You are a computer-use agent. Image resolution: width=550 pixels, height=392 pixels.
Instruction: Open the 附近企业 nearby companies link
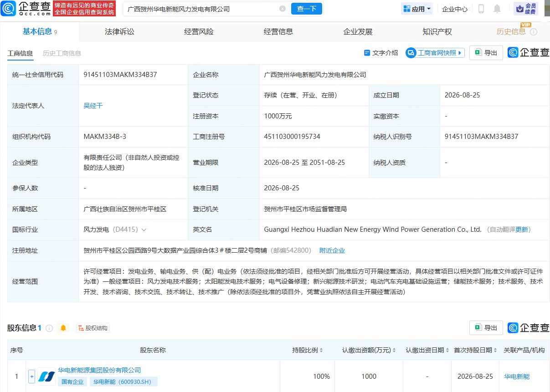[332, 250]
